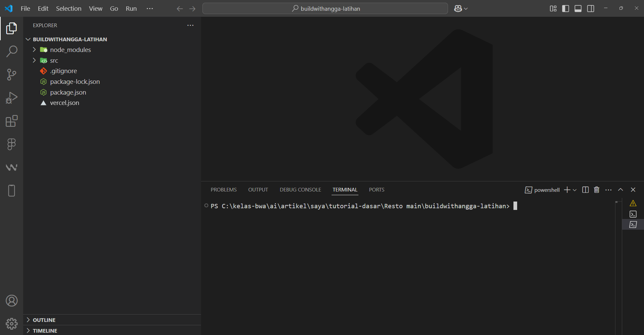Click the EXPLORER panel title
Screen dimensions: 644x335
pos(45,25)
